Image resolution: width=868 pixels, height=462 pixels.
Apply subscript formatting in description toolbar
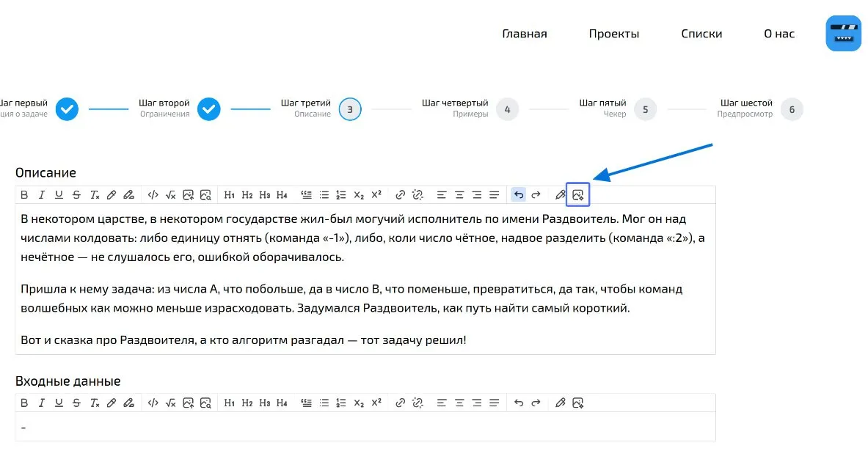pyautogui.click(x=359, y=194)
